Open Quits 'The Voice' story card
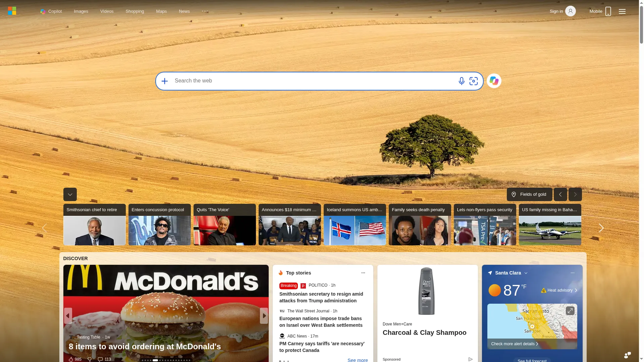This screenshot has height=362, width=644. 224,225
